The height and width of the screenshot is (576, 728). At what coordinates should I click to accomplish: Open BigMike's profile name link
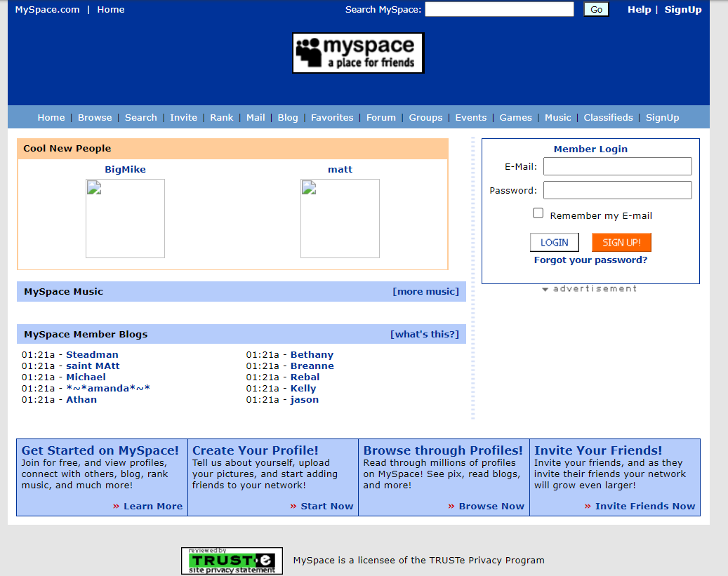coord(126,169)
